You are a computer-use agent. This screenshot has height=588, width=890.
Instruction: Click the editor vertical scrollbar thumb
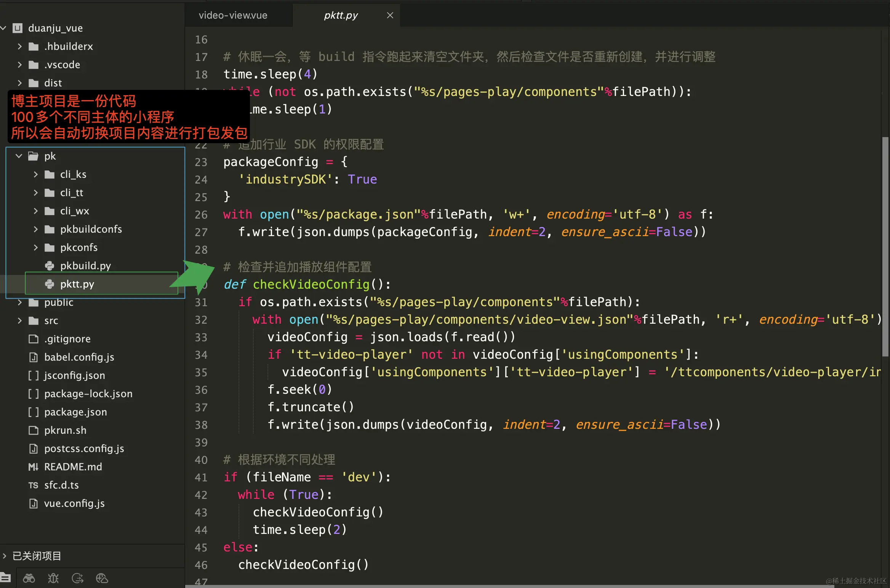pos(885,248)
